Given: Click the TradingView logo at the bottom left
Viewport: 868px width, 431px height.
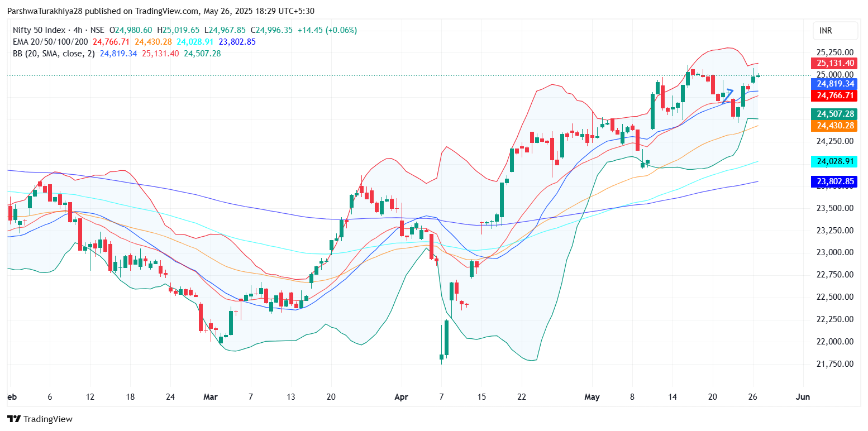Looking at the screenshot, I should tap(40, 419).
